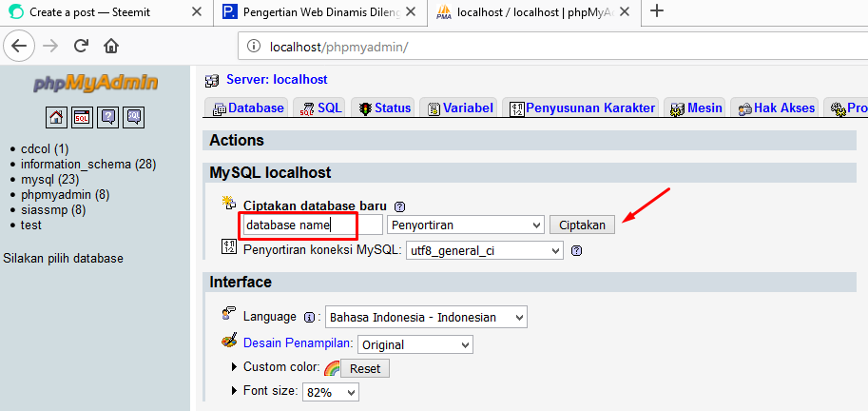The image size is (868, 411).
Task: Open the Penyortiran collation dropdown
Action: pyautogui.click(x=466, y=225)
